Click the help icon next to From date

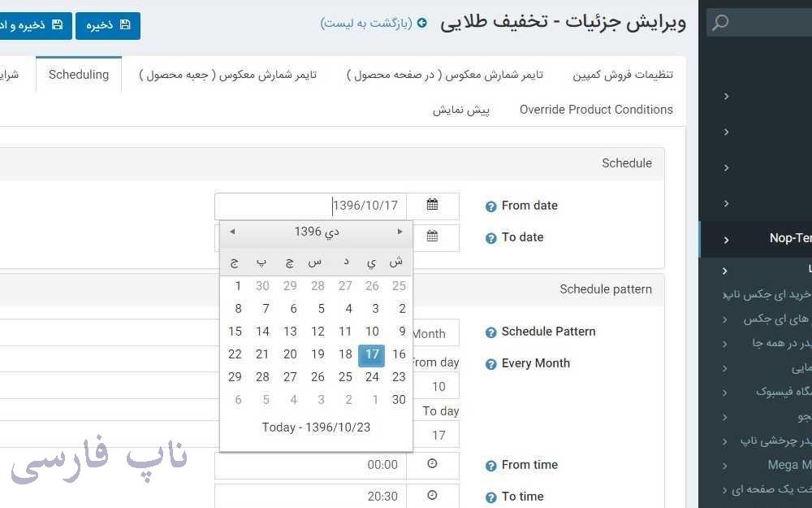(491, 206)
